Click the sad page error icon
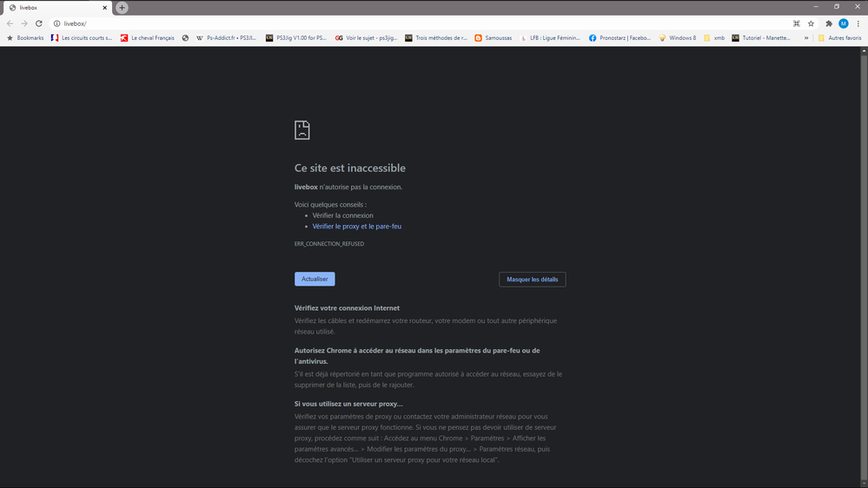Viewport: 868px width, 488px height. [302, 130]
